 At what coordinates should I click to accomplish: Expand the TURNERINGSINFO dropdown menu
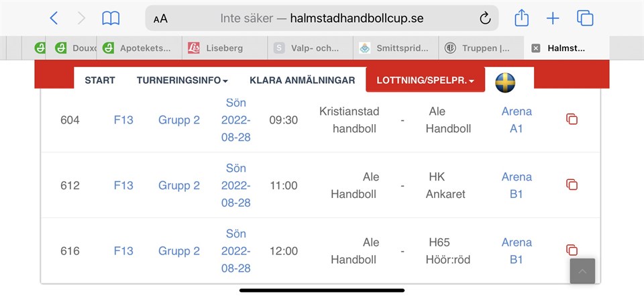[x=182, y=81]
